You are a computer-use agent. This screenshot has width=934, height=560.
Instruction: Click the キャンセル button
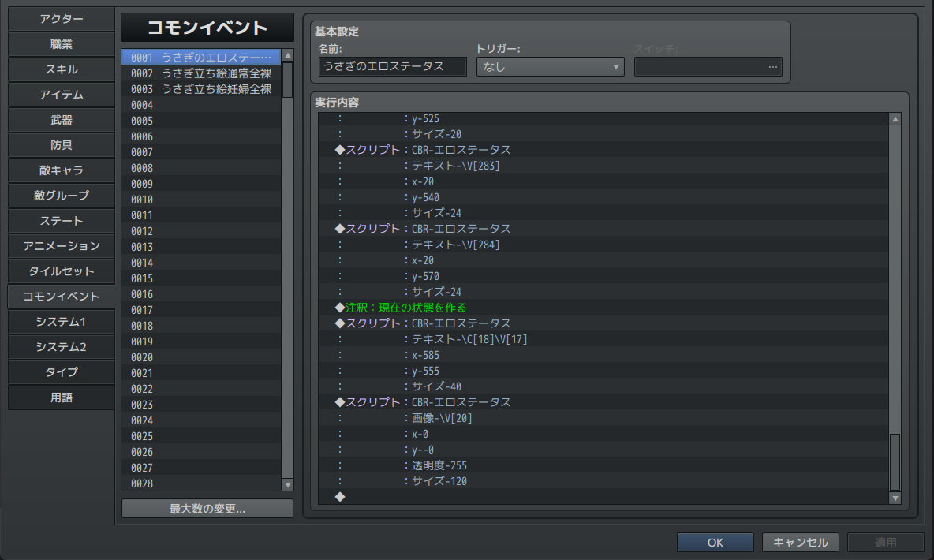800,543
